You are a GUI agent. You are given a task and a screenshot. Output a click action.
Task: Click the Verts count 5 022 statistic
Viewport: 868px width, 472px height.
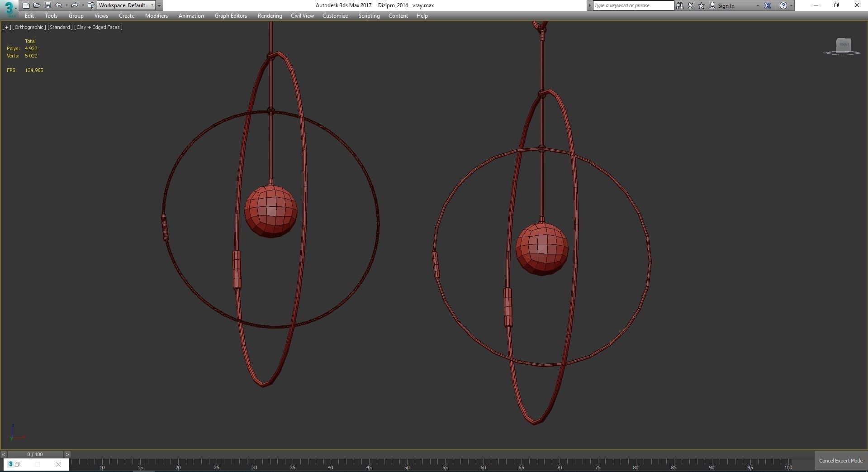[31, 56]
